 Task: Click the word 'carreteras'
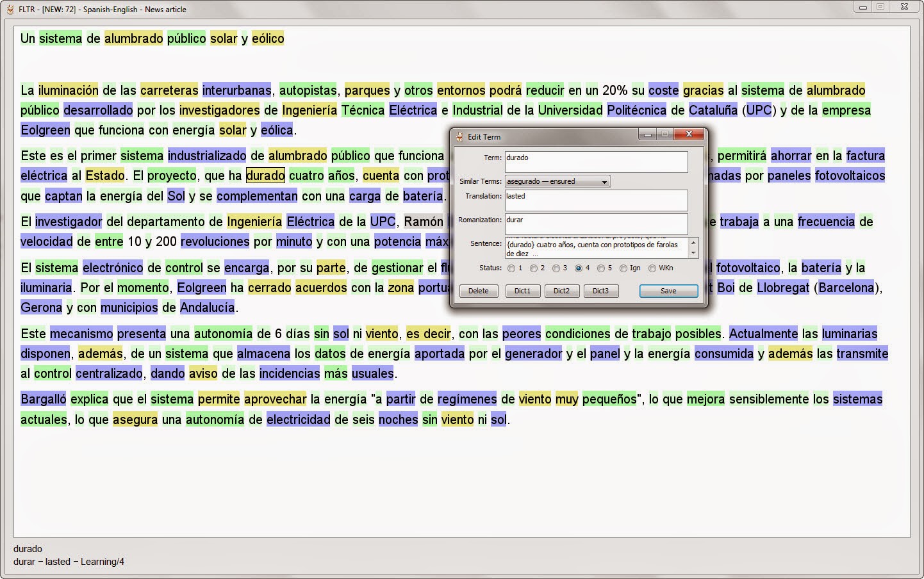[x=169, y=90]
